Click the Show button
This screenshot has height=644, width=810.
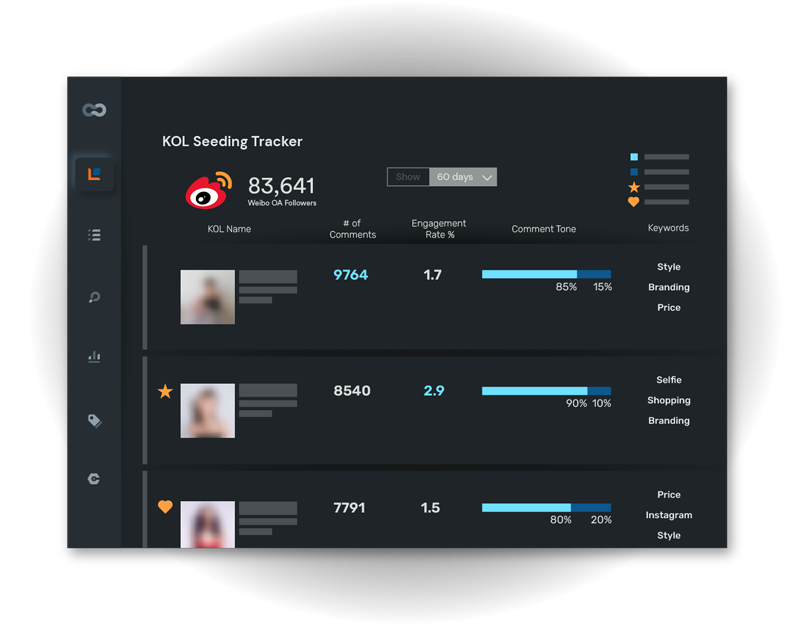point(408,177)
